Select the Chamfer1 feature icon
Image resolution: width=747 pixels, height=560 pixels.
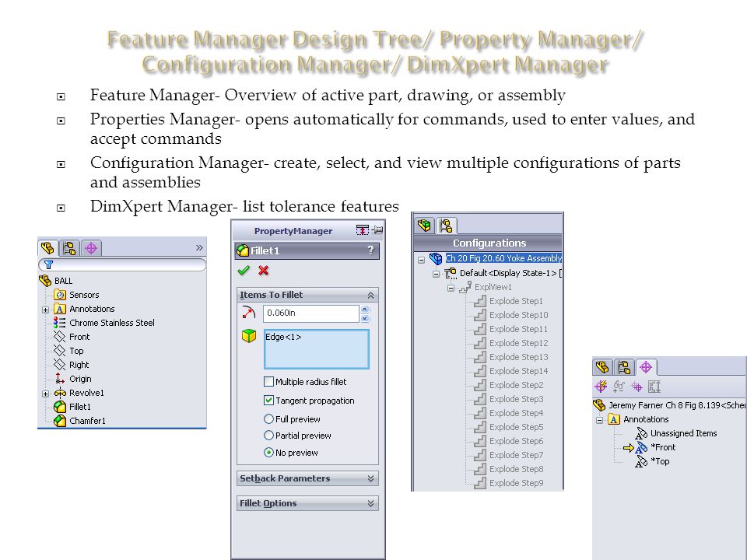pos(60,421)
